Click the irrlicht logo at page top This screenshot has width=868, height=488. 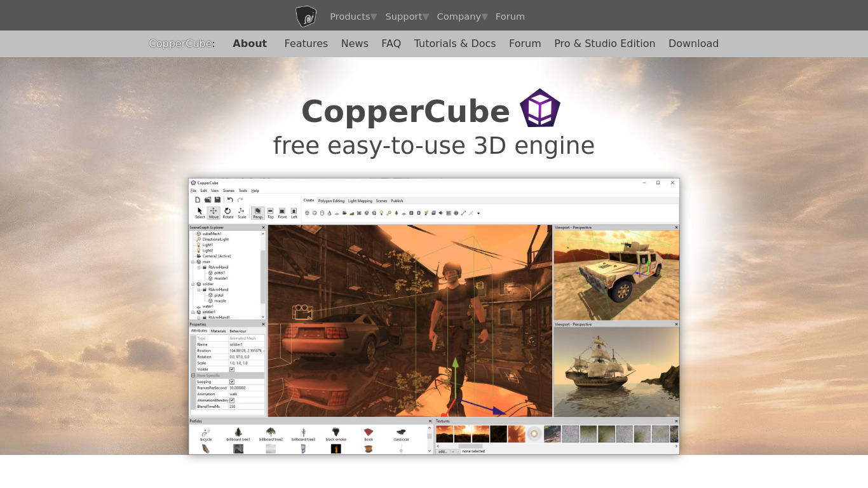(x=306, y=16)
